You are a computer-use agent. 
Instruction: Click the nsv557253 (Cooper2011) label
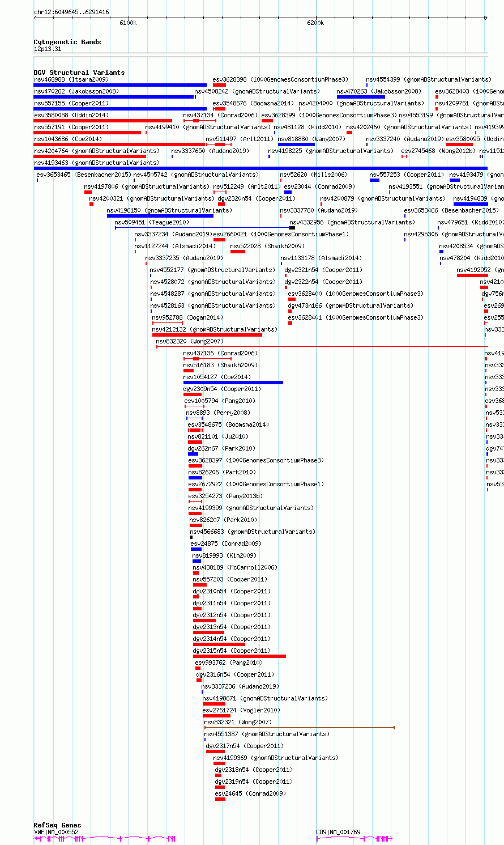[407, 175]
